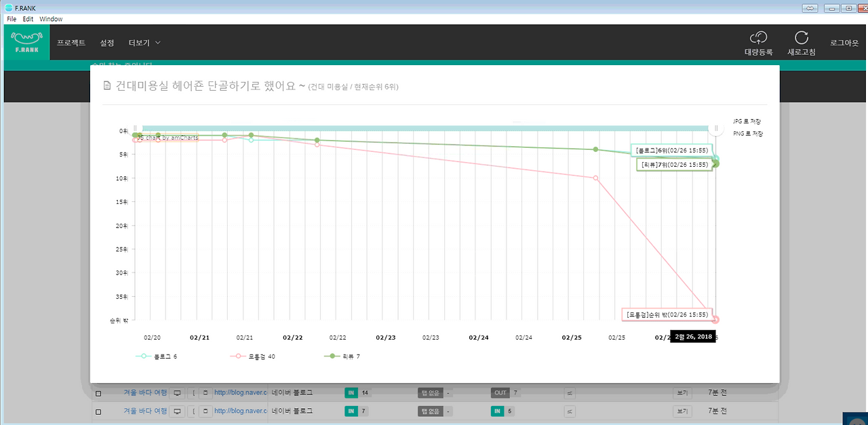
Task: Click the 순위 밖 y-axis label
Action: click(120, 320)
